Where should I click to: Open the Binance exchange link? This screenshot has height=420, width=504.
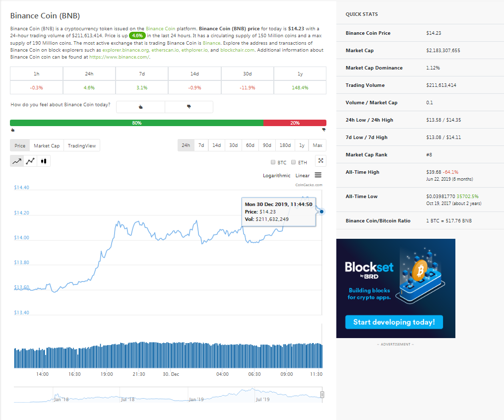(211, 43)
